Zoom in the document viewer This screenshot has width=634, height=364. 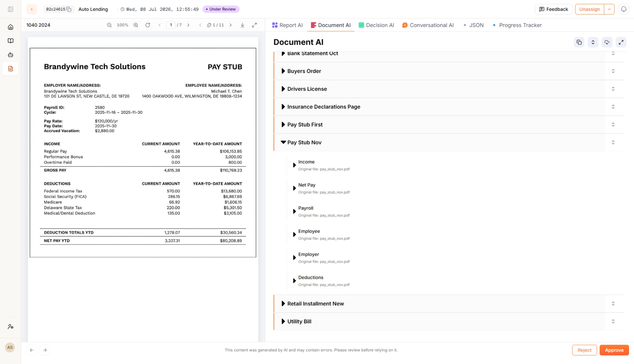(136, 25)
